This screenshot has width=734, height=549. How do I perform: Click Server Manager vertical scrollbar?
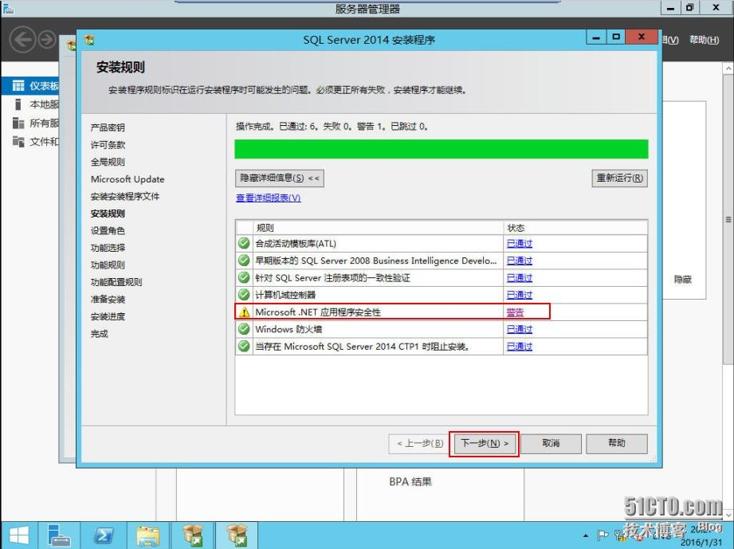point(728,219)
